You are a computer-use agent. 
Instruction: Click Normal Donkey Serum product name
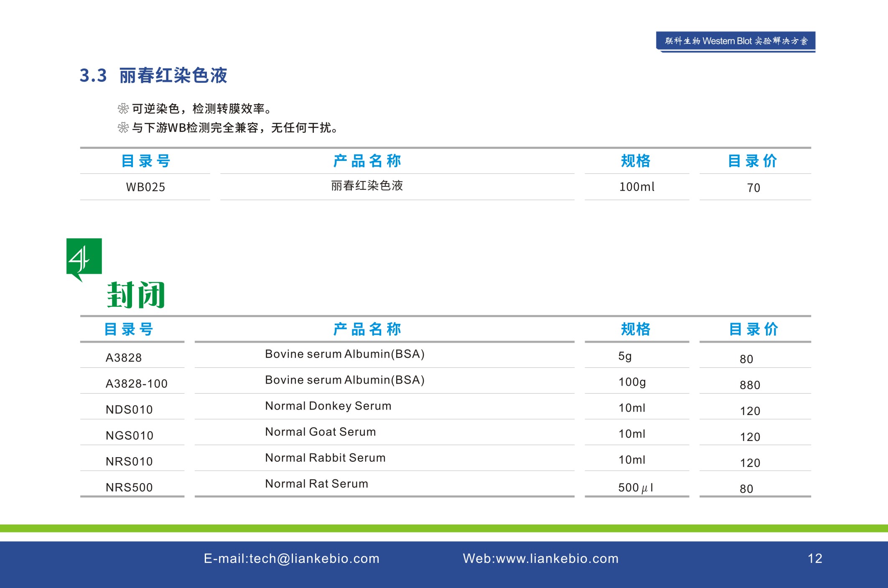point(328,406)
